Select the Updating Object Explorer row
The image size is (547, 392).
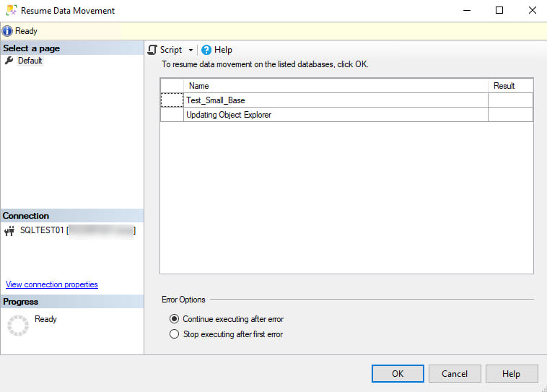(229, 115)
